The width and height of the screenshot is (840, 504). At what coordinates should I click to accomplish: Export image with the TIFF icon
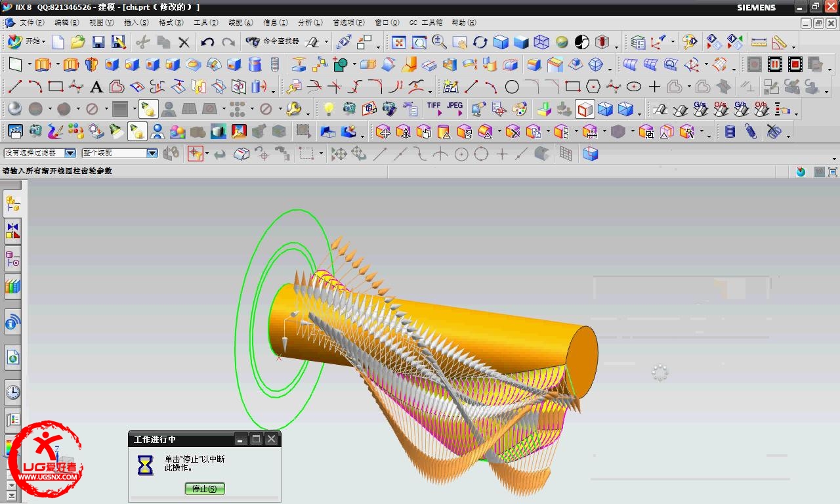point(434,108)
